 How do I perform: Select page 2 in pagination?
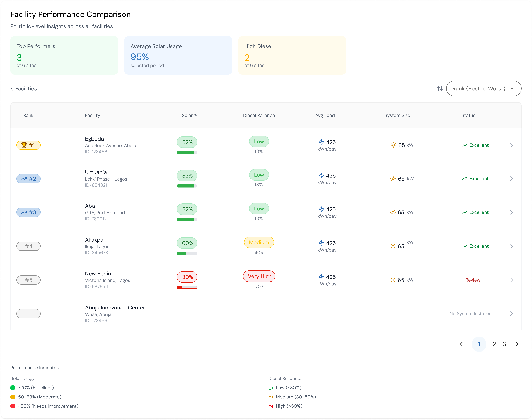pyautogui.click(x=494, y=344)
